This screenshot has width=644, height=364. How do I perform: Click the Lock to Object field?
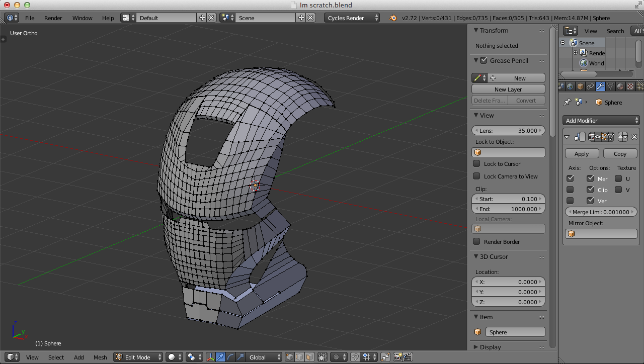[x=508, y=152]
